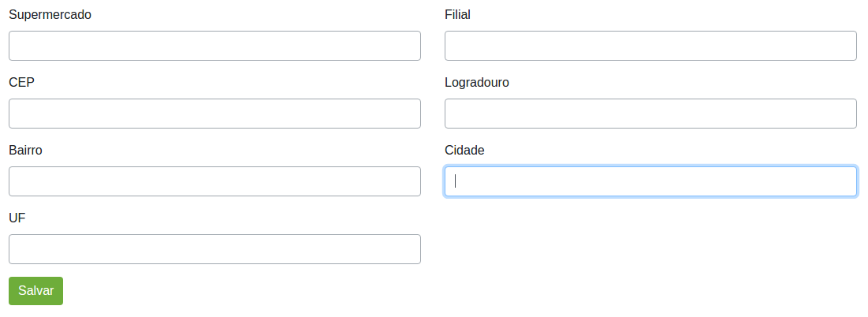
Task: Click the "CEP" label text
Action: coord(21,82)
